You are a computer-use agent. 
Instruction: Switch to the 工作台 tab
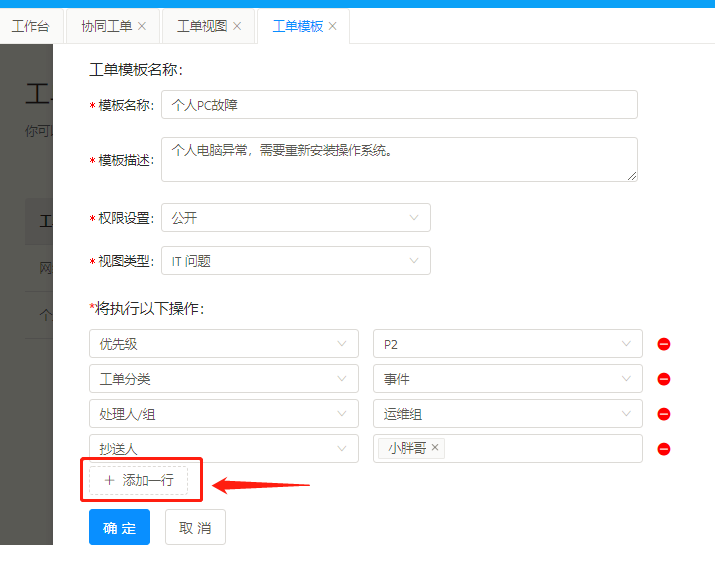pos(30,26)
